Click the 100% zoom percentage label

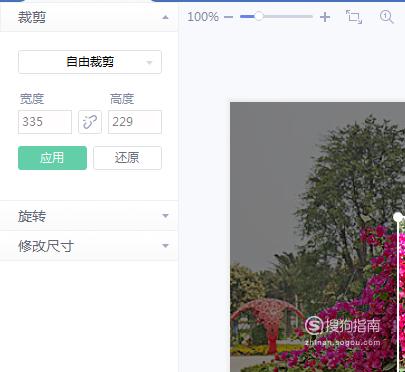203,17
